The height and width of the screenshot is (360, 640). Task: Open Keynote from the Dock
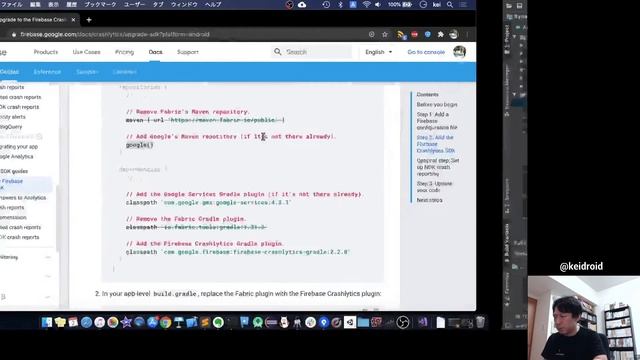tap(178, 322)
